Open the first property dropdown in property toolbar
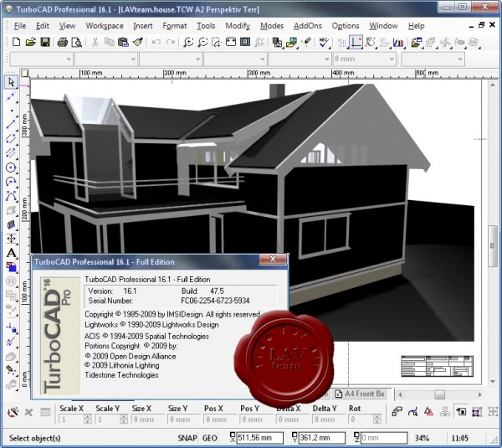Viewport: 502px width, 448px height. 69,59
